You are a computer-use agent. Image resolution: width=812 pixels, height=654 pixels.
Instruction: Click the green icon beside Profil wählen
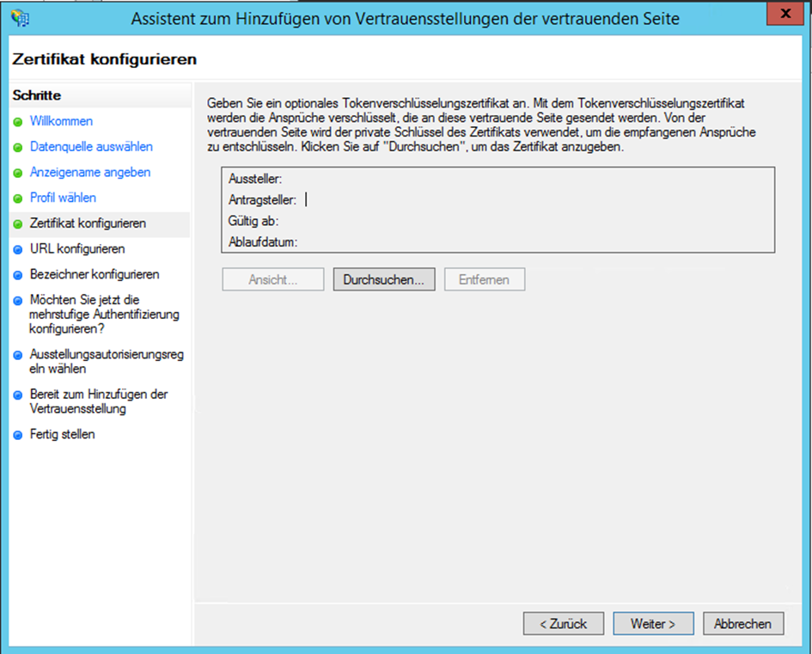click(x=19, y=197)
